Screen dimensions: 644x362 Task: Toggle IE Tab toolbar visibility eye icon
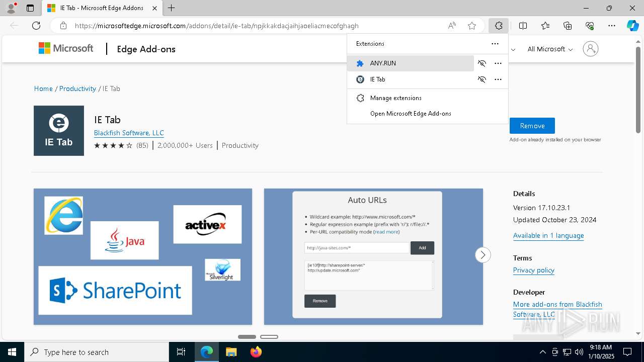pyautogui.click(x=482, y=79)
